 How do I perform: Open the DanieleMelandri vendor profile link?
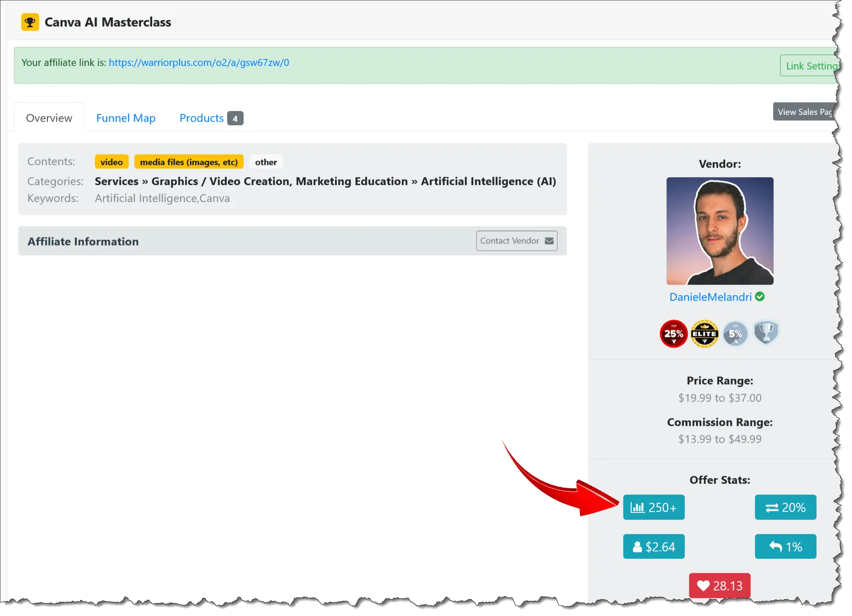coord(710,297)
